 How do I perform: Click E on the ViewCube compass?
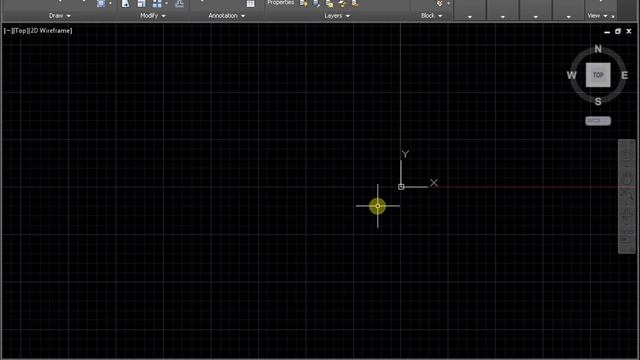pyautogui.click(x=624, y=75)
